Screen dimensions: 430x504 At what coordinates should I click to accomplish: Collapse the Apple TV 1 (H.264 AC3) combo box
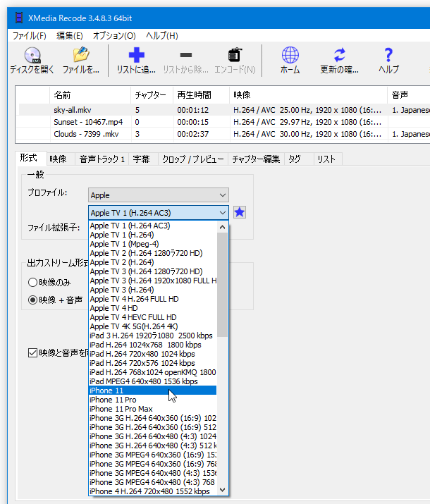pyautogui.click(x=159, y=213)
